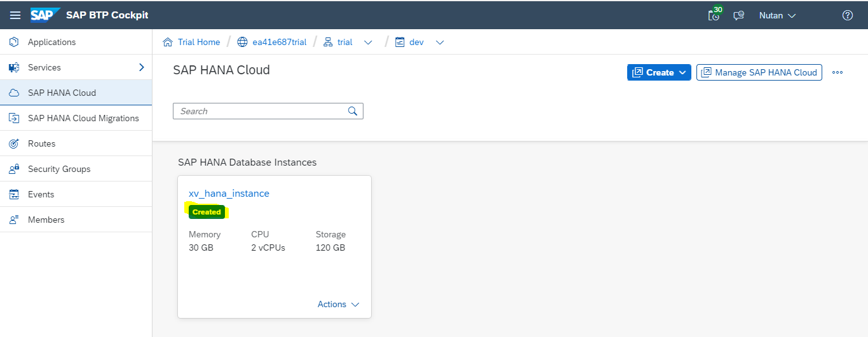Click the HANA Cloud Migrations icon
The width and height of the screenshot is (868, 337).
(14, 118)
